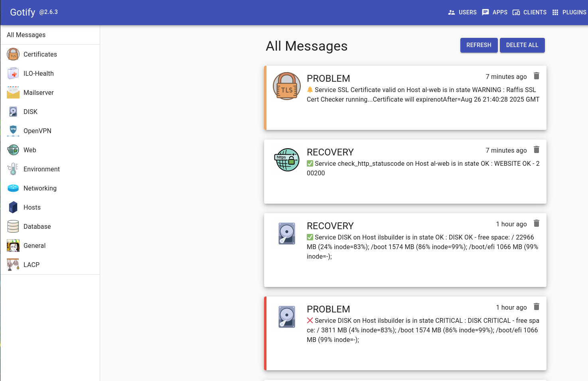Click the Database icon in sidebar
This screenshot has width=588, height=381.
coord(13,226)
